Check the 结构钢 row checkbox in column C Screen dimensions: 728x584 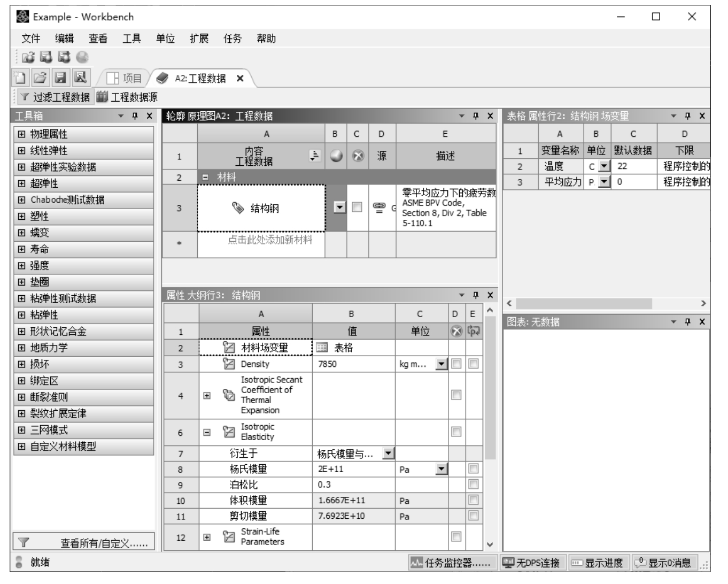click(x=357, y=207)
